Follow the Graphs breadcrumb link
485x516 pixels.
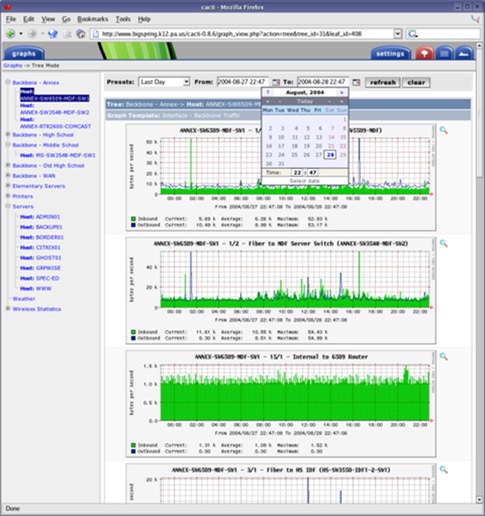coord(13,65)
